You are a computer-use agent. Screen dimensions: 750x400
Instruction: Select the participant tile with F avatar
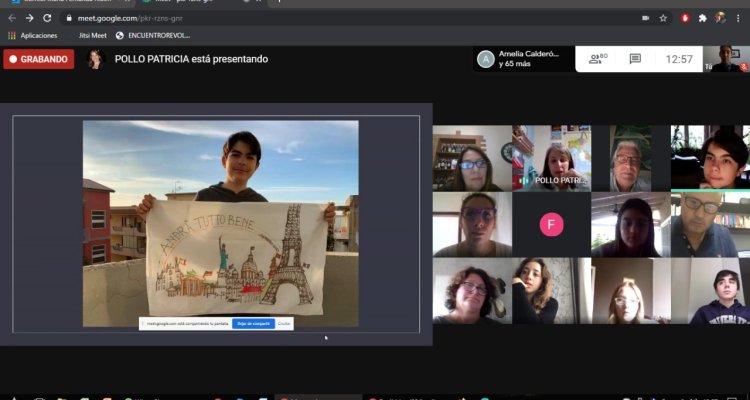[551, 224]
